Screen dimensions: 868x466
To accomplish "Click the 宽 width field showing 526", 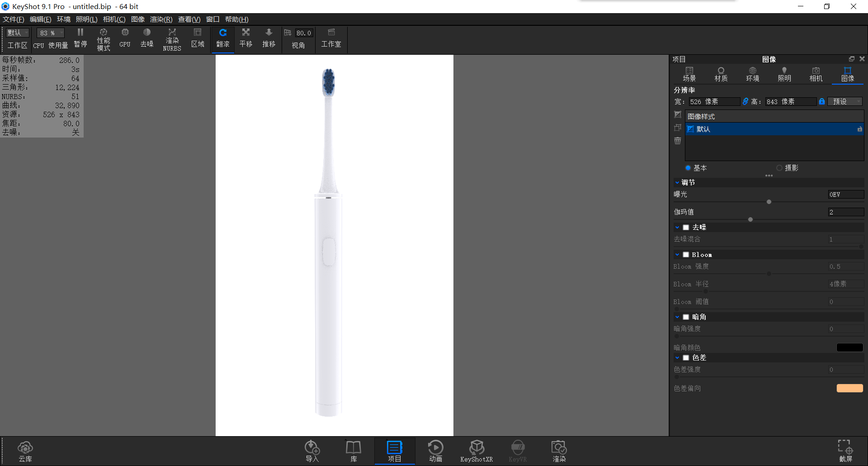I will (713, 101).
